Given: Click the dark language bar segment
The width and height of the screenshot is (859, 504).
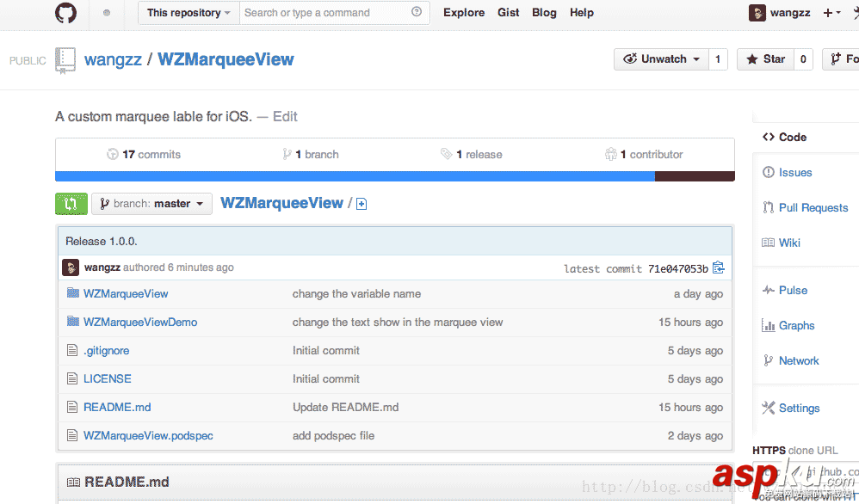Looking at the screenshot, I should click(695, 176).
